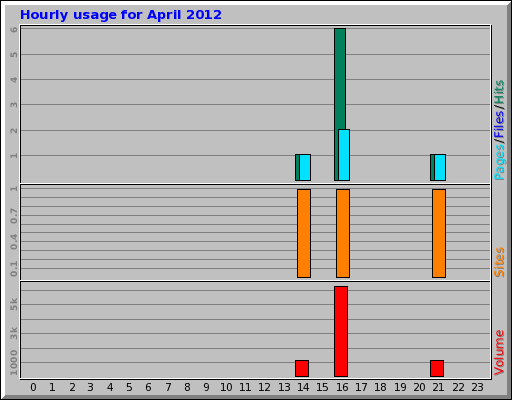This screenshot has width=512, height=400.
Task: Click the small red Volume bar at hour 21
Action: coord(437,368)
